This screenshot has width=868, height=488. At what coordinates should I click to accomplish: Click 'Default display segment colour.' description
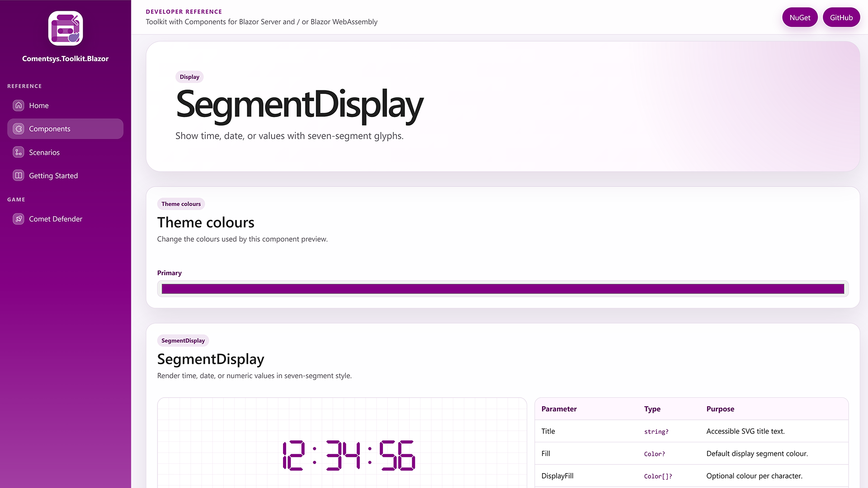pyautogui.click(x=757, y=454)
